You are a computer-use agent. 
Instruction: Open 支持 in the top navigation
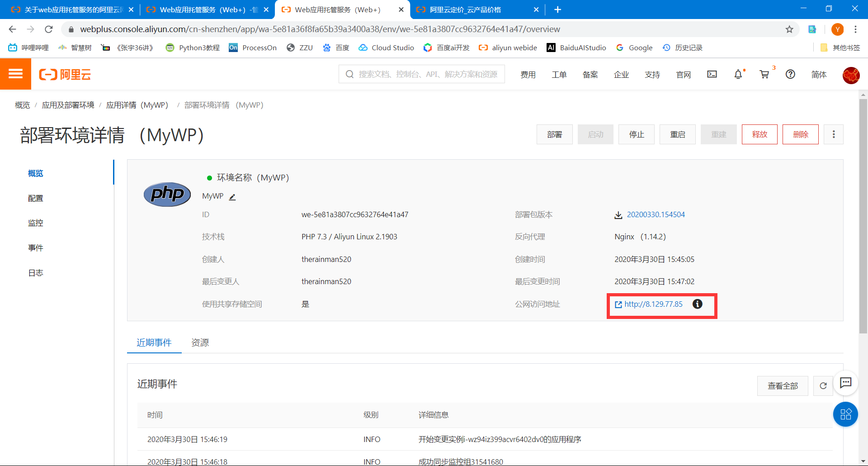(x=652, y=75)
